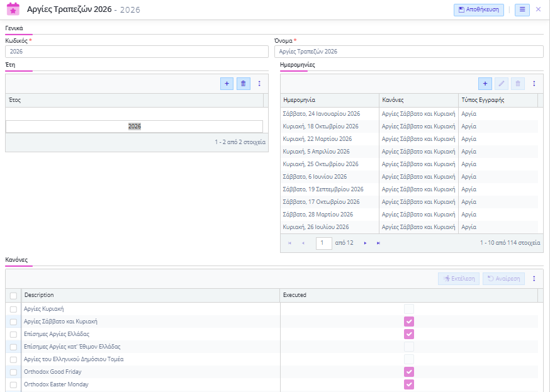Click the Όνομα input field
This screenshot has width=550, height=392.
(x=408, y=52)
